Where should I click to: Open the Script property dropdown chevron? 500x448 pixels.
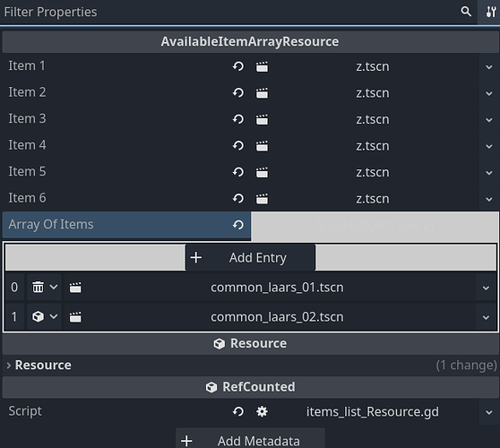489,412
